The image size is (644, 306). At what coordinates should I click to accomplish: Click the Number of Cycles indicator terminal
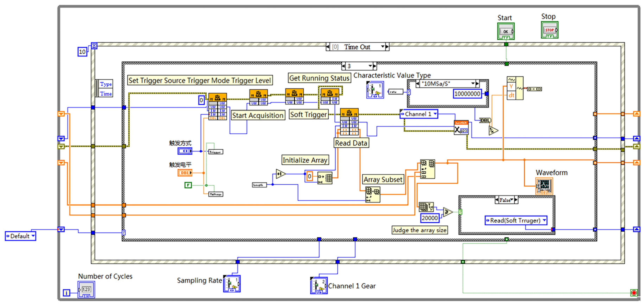coord(86,289)
